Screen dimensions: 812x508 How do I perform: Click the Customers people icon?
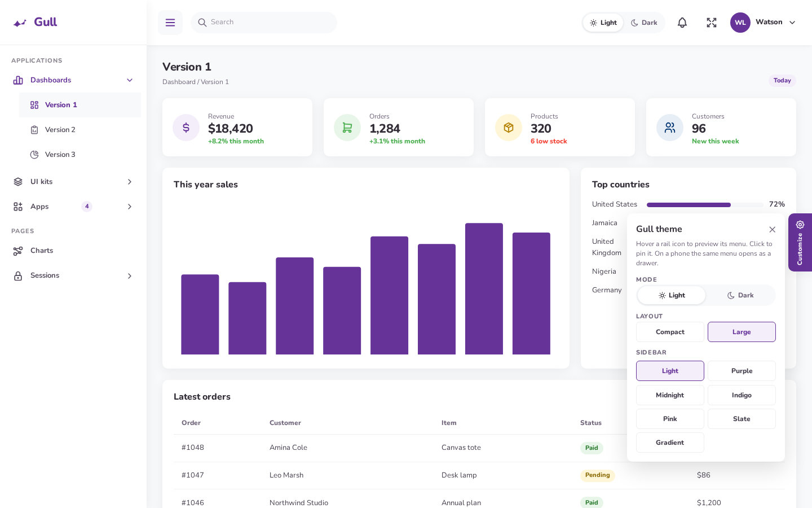[670, 128]
